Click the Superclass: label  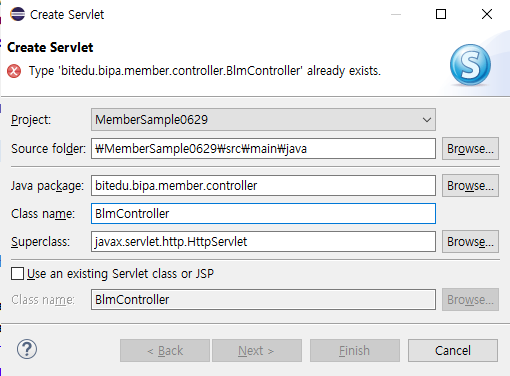40,242
